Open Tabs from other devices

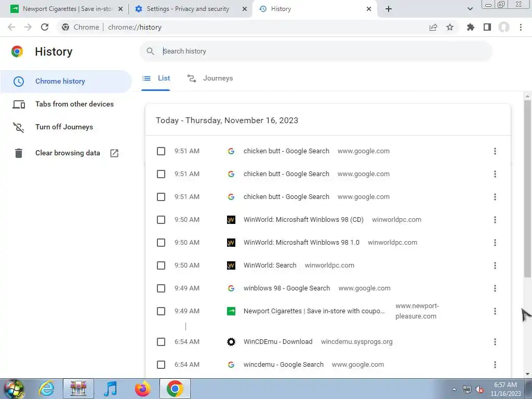66,104
